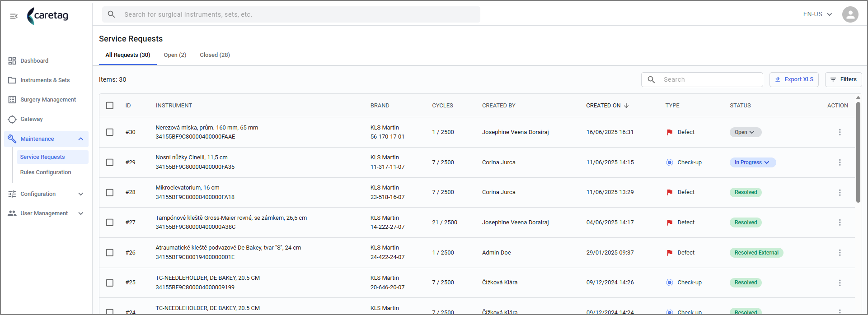Select the checkbox for request #25

(110, 283)
